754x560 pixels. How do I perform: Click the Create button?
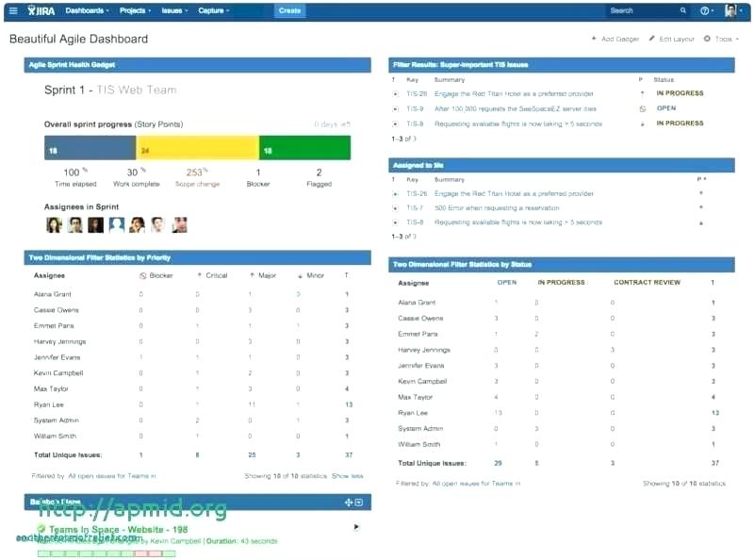tap(289, 10)
